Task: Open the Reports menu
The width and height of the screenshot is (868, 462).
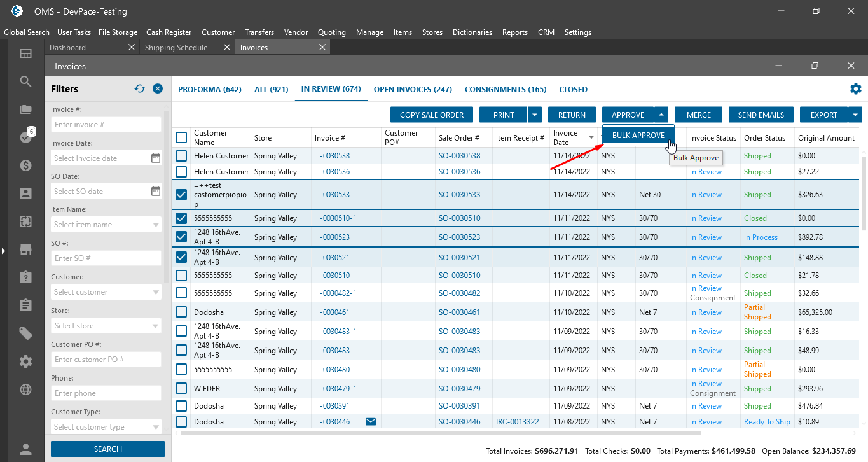Action: (514, 32)
